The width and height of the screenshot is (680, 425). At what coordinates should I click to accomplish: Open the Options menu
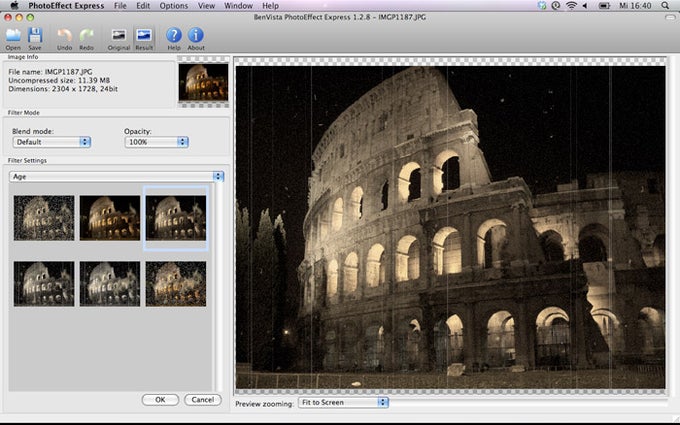173,6
